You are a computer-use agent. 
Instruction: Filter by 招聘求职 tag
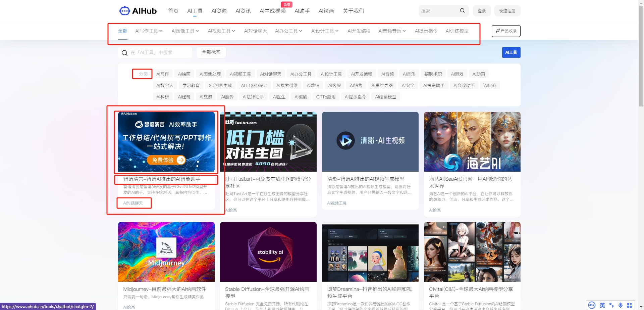pos(433,74)
